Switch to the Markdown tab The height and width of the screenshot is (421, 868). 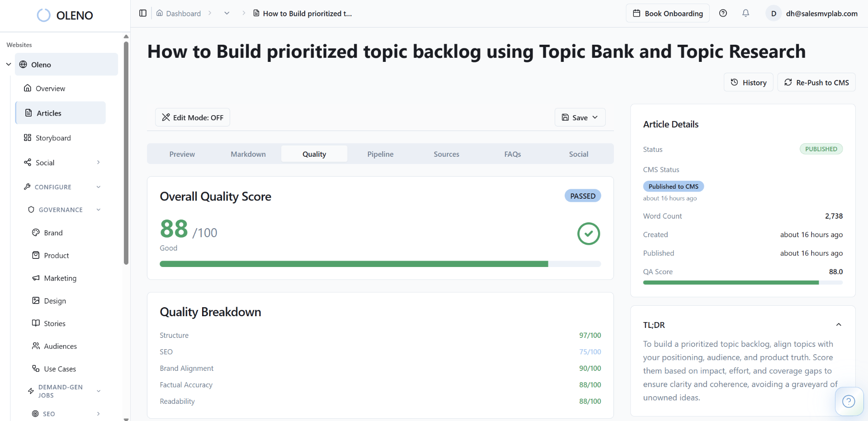pos(248,154)
